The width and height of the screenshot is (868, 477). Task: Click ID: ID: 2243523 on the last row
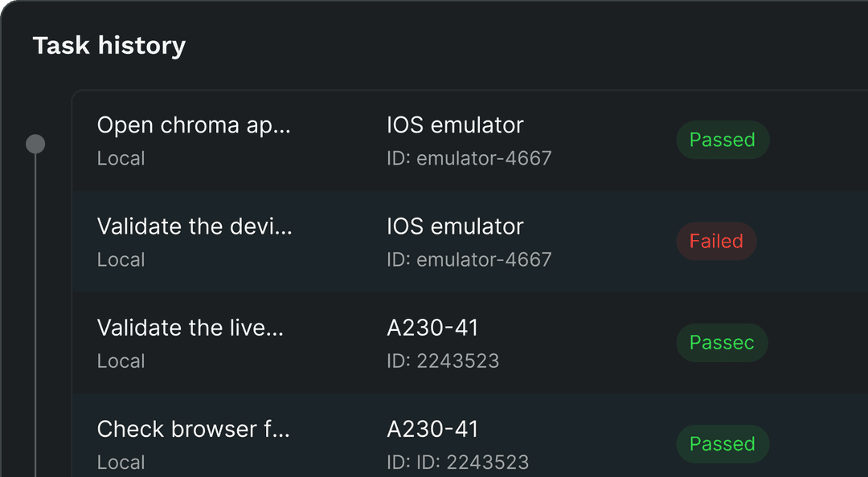click(457, 462)
